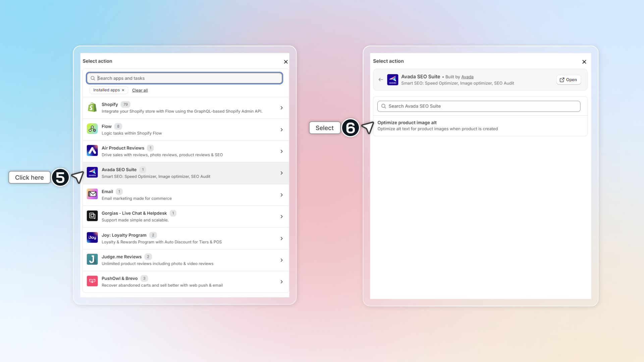The width and height of the screenshot is (644, 362).
Task: Expand the PushOwl & Brevo chevron
Action: (x=281, y=282)
